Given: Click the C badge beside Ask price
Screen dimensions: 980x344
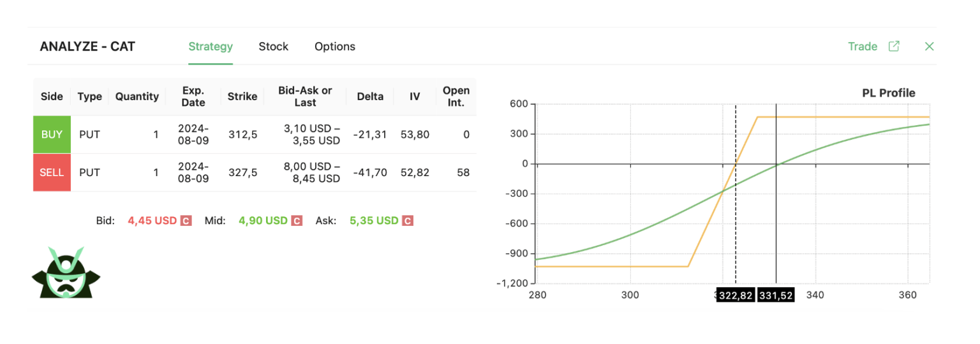Looking at the screenshot, I should click(408, 221).
